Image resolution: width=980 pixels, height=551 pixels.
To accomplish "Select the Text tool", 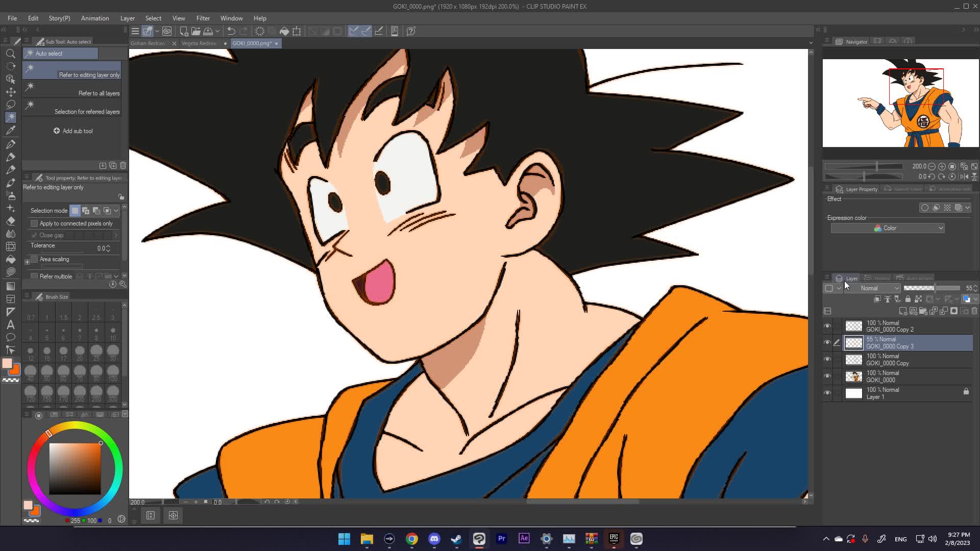I will pyautogui.click(x=10, y=324).
